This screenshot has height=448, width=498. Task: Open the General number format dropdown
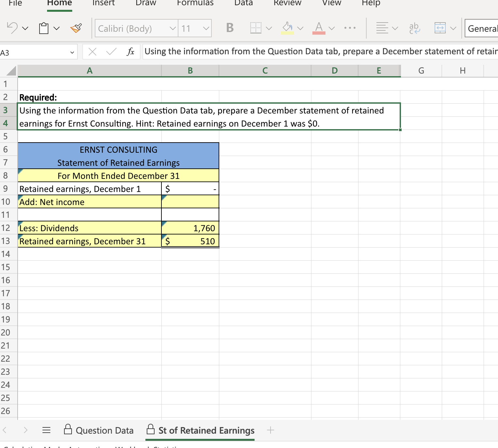[483, 28]
